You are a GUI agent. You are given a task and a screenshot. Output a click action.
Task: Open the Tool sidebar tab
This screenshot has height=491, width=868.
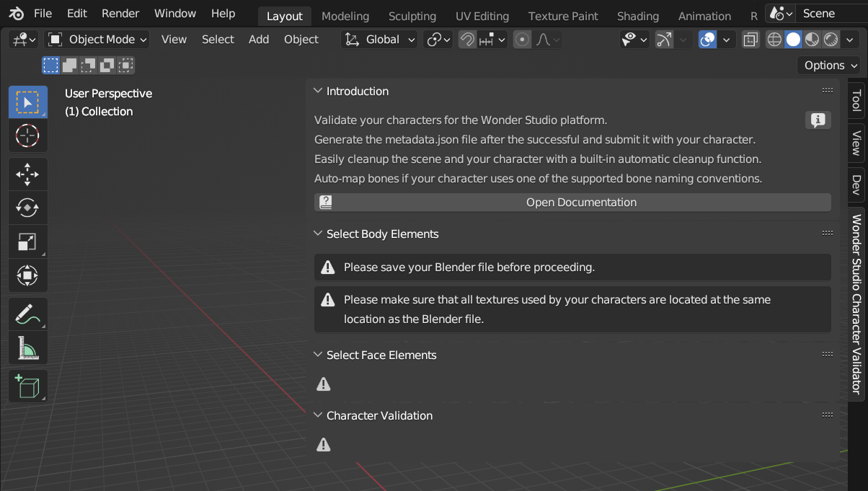tap(856, 100)
